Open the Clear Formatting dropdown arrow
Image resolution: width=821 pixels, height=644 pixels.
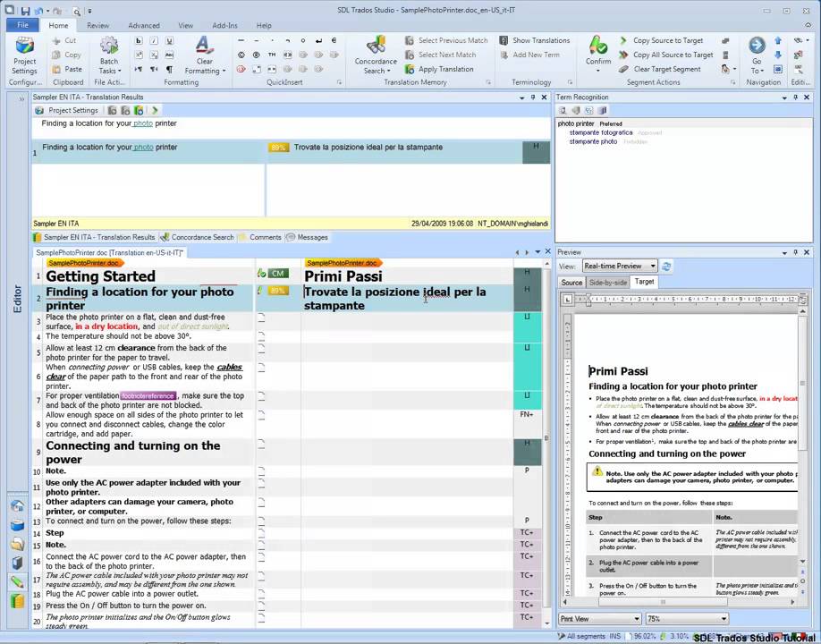coord(224,71)
